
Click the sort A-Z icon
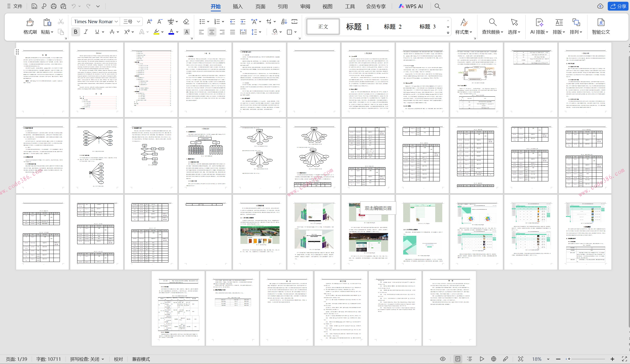(x=284, y=22)
